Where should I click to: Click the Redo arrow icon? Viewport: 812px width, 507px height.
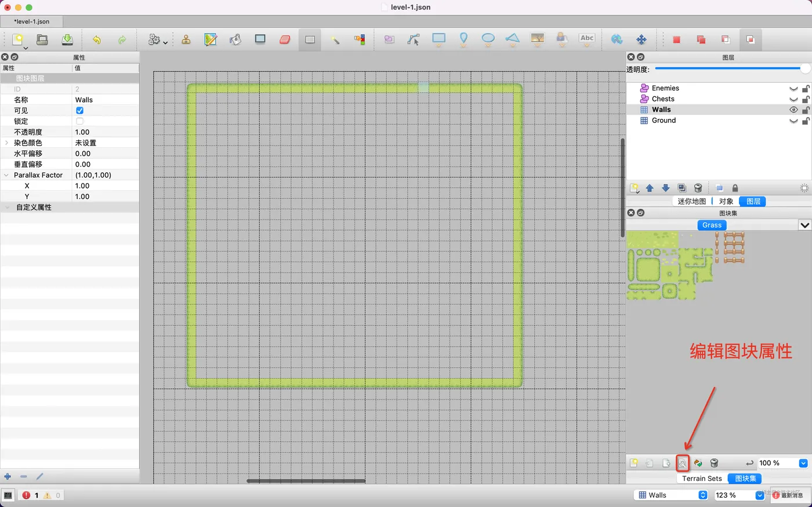122,39
